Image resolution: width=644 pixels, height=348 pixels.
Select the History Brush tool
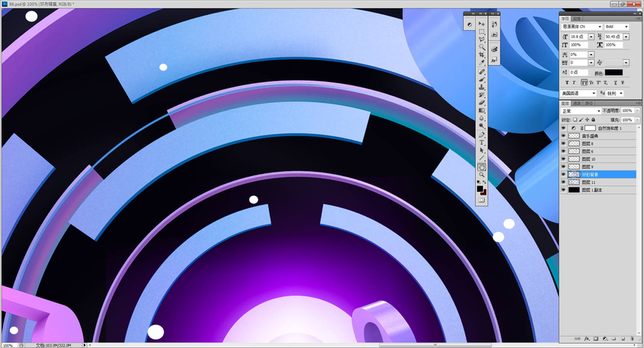pos(482,95)
